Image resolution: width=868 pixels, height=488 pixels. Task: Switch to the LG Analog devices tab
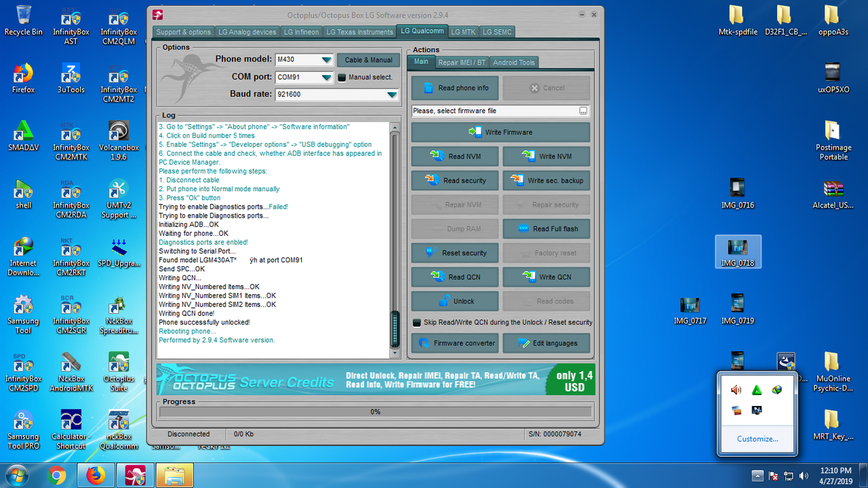coord(248,32)
